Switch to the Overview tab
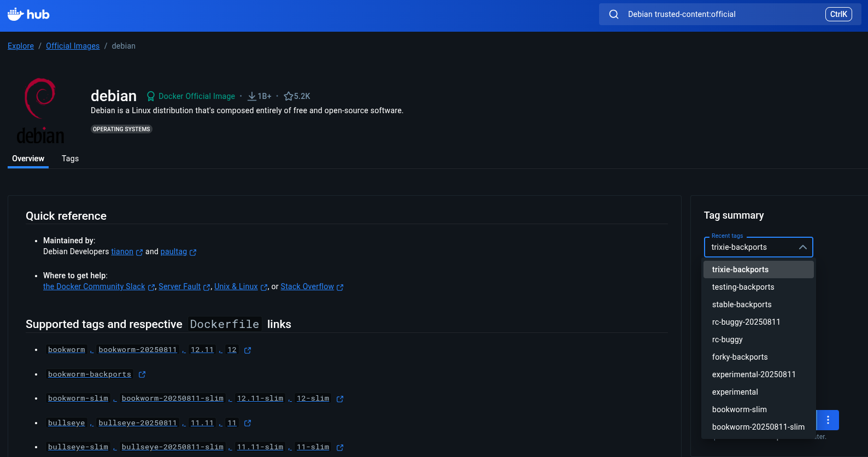The width and height of the screenshot is (868, 457). click(28, 159)
